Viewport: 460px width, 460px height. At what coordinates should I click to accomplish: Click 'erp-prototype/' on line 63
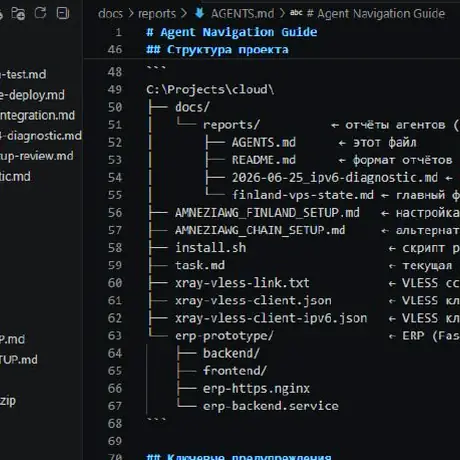tap(224, 336)
